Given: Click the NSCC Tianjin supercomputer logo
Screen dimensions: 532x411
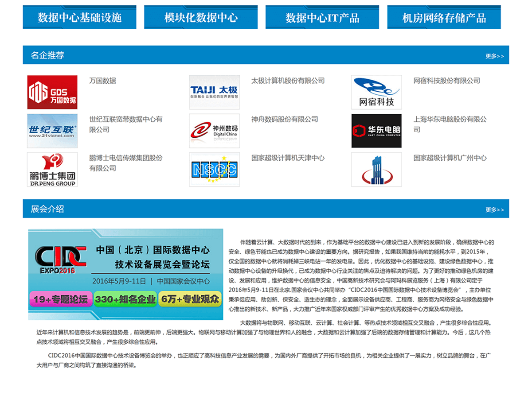Looking at the screenshot, I should (x=215, y=170).
